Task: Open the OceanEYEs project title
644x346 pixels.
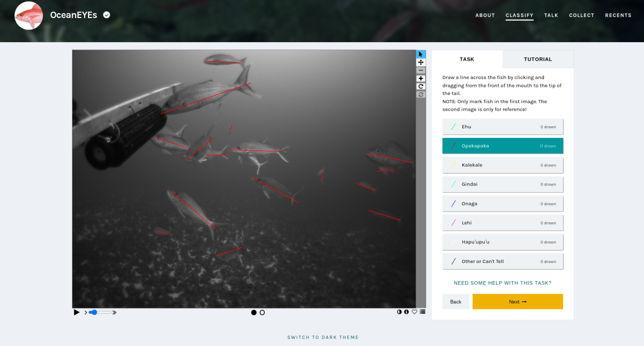Action: pos(73,15)
